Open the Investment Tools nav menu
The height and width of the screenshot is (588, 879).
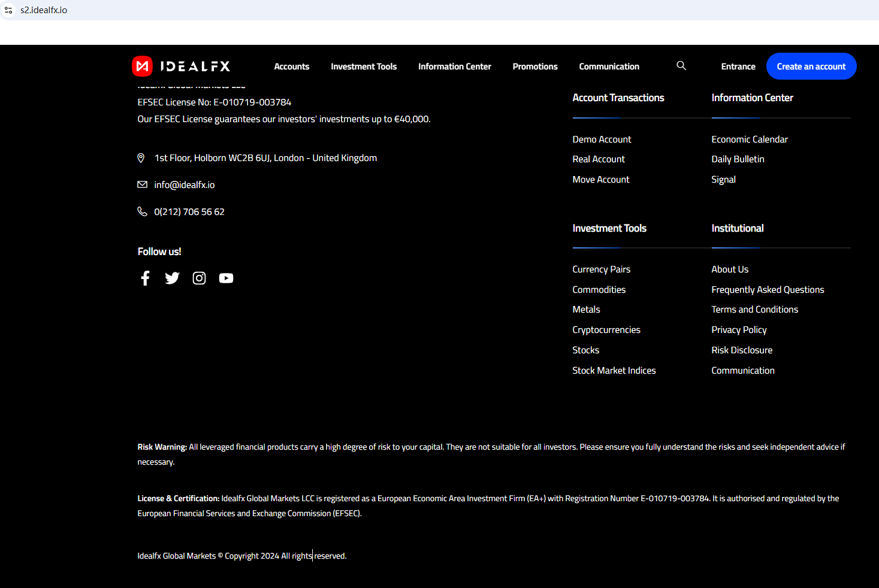[364, 66]
